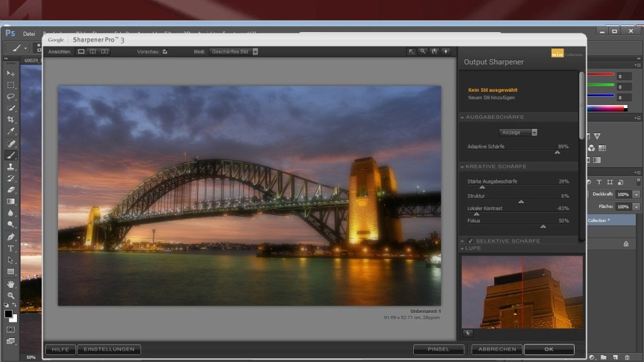Click the Sharpener Pro zoom magnifier tool
The image size is (644, 362).
423,52
